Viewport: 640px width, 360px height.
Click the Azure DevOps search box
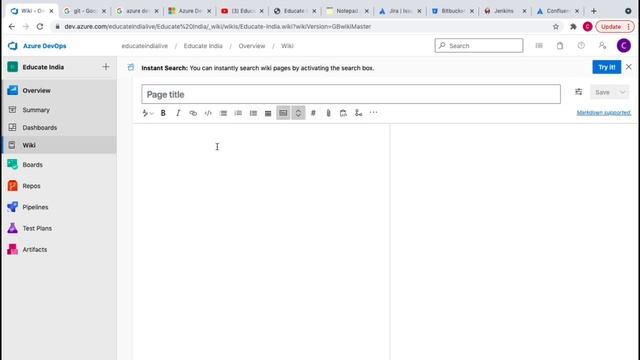pyautogui.click(x=479, y=46)
